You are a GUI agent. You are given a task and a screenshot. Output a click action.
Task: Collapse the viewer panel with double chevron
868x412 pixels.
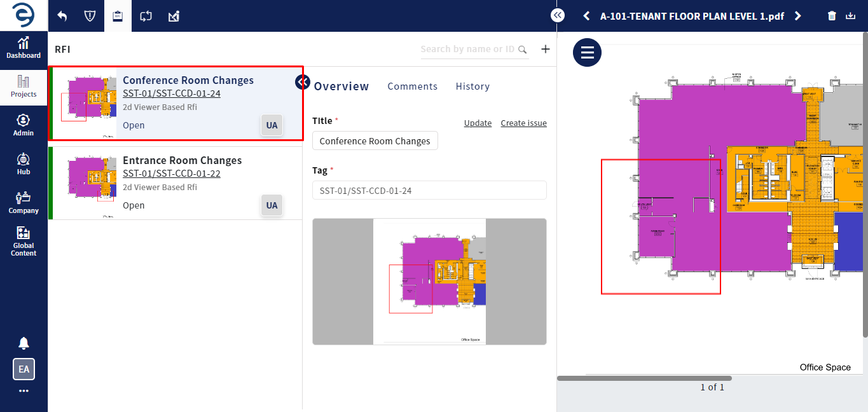[558, 15]
